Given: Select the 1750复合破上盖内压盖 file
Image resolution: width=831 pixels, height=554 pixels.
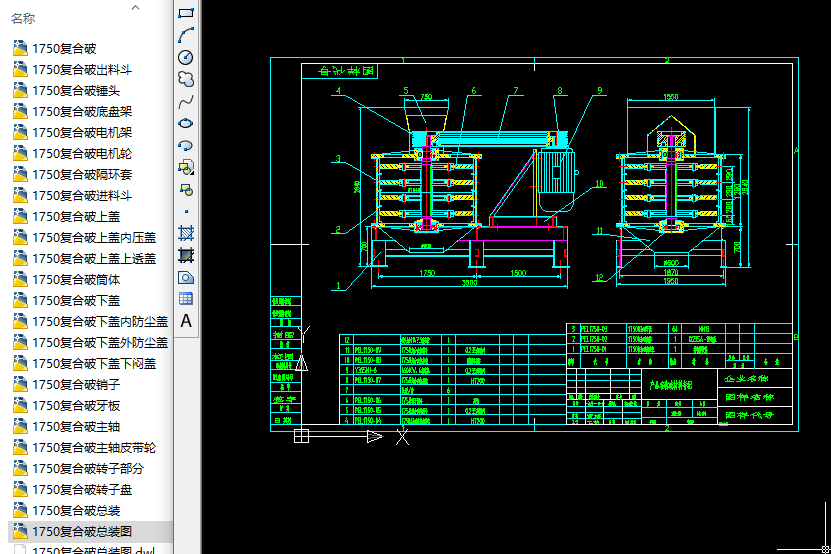Looking at the screenshot, I should (x=94, y=237).
